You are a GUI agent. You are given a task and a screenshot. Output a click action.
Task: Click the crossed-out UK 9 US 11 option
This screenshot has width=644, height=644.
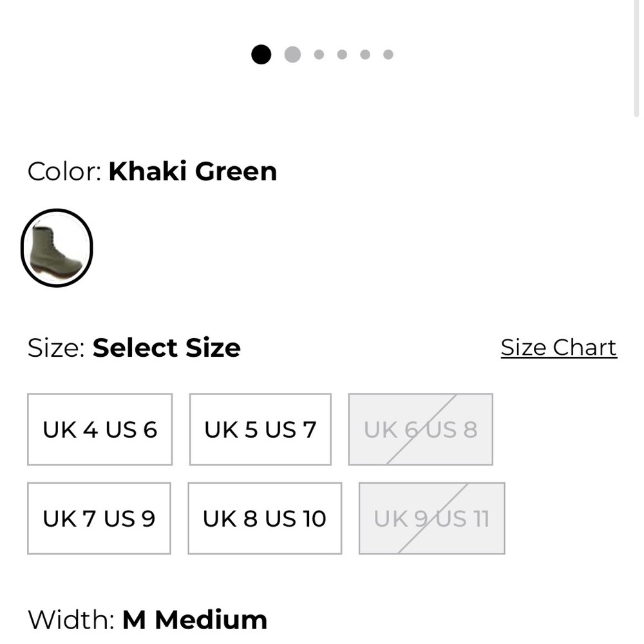[x=431, y=518]
